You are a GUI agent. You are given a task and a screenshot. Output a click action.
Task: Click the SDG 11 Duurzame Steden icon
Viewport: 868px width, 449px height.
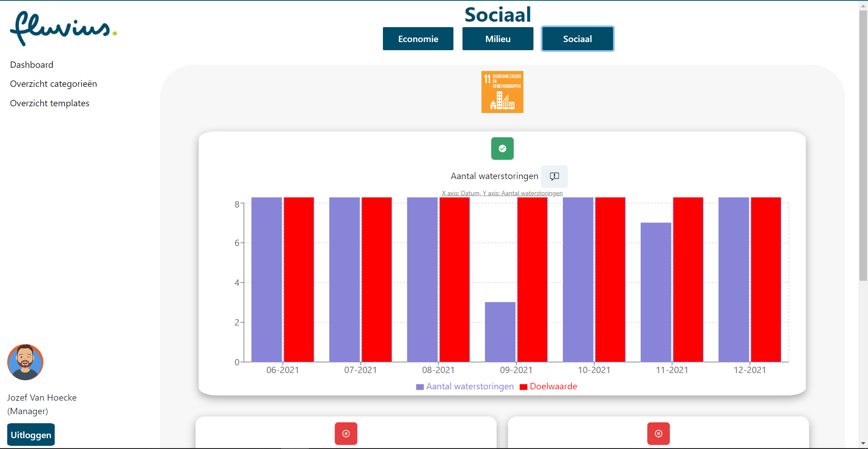[x=502, y=92]
